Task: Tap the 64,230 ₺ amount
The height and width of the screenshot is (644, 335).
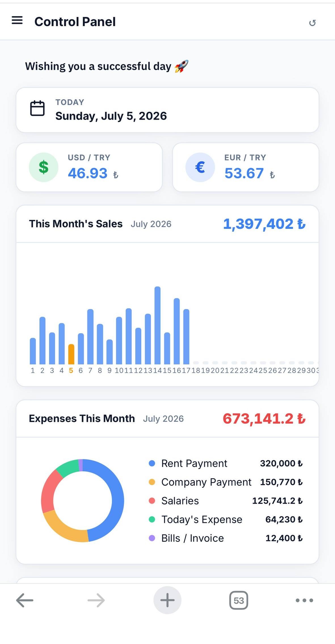Action: tap(284, 520)
